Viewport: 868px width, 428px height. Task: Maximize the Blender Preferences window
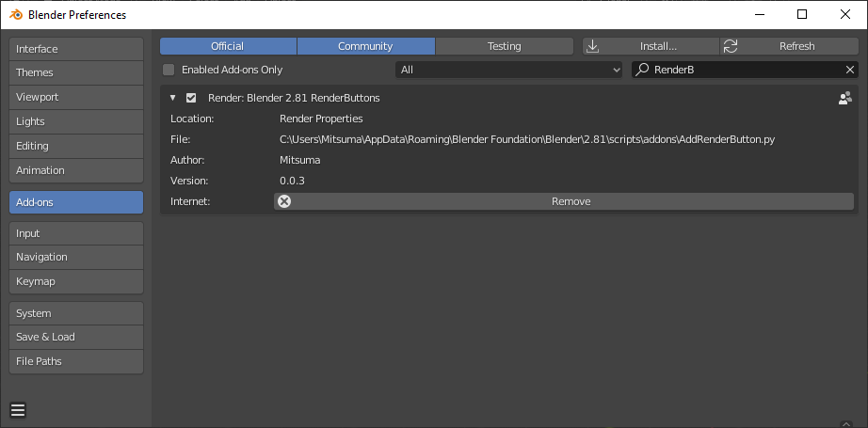[x=801, y=14]
